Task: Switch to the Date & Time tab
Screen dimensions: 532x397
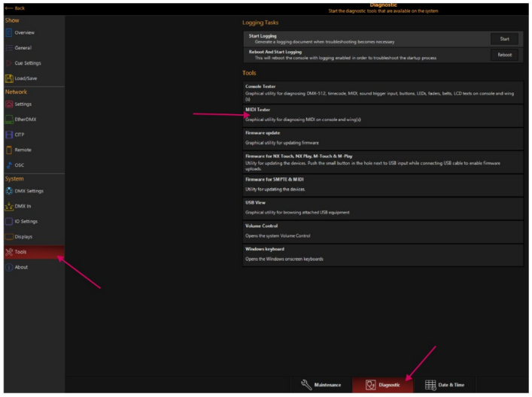Action: [x=444, y=384]
